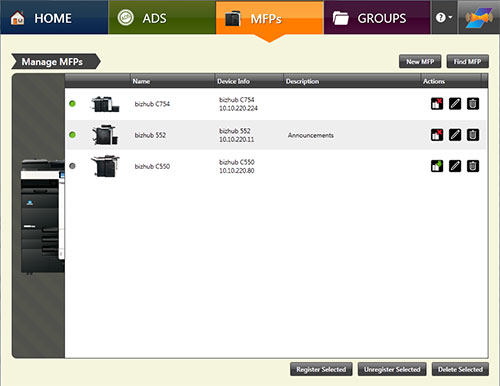Edit bizhub C754 with pencil icon

tap(455, 104)
